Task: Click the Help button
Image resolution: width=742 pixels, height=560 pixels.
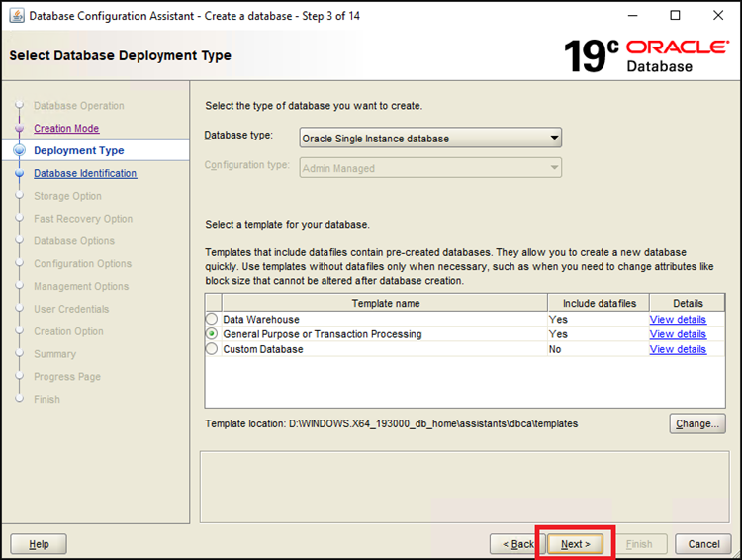Action: (x=39, y=544)
